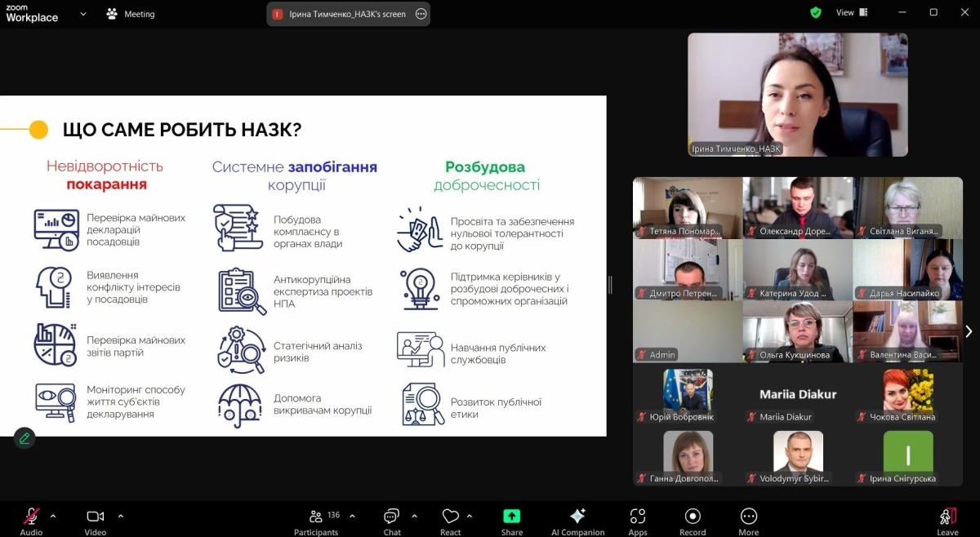Open the Apps panel

coord(638,521)
